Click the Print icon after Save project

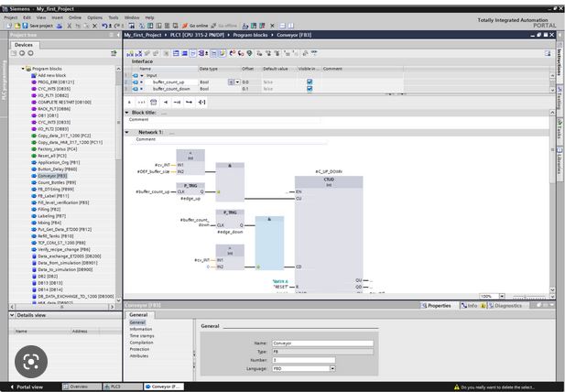pos(60,26)
